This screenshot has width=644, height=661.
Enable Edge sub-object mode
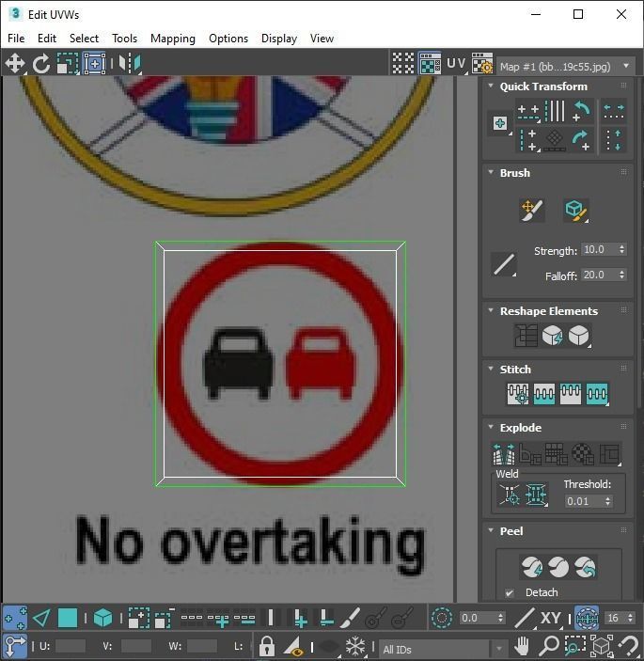coord(41,619)
